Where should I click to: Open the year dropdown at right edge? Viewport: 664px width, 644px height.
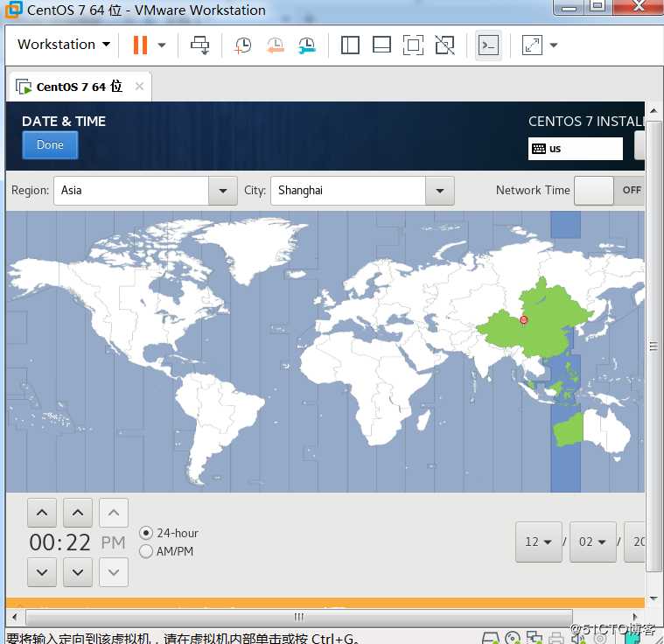[635, 542]
